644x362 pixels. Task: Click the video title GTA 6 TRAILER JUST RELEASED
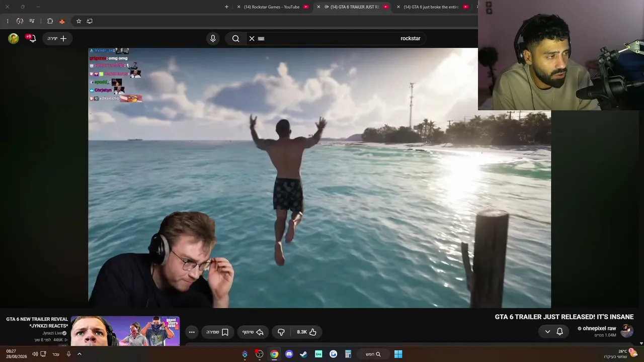point(564,317)
